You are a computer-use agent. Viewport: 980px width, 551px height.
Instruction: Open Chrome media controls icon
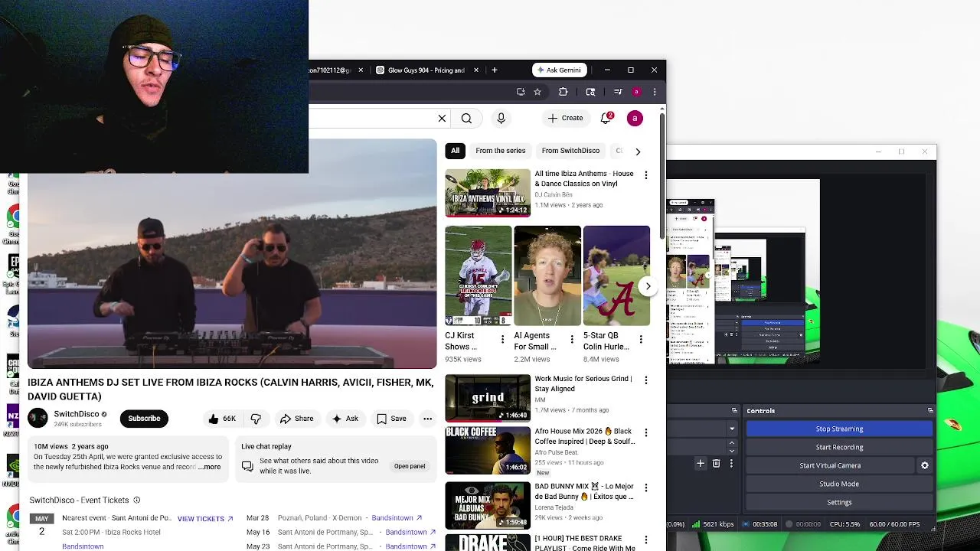618,92
